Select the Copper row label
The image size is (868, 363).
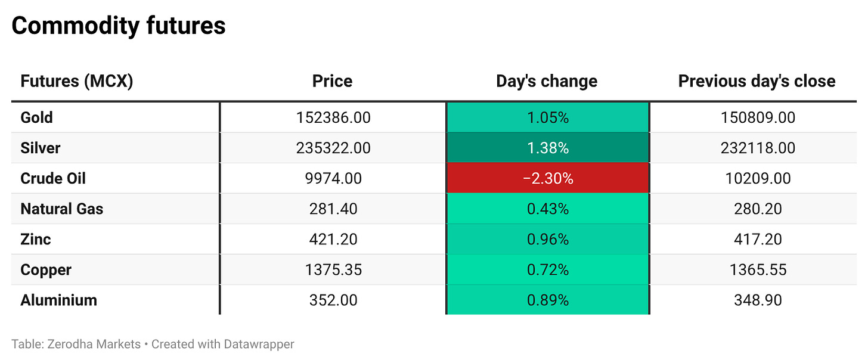tap(46, 269)
